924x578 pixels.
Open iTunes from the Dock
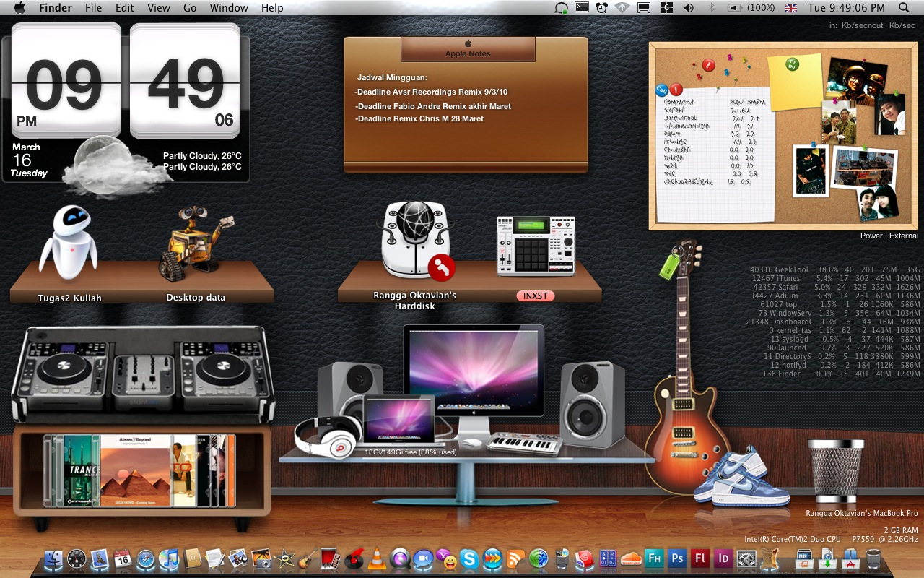169,558
